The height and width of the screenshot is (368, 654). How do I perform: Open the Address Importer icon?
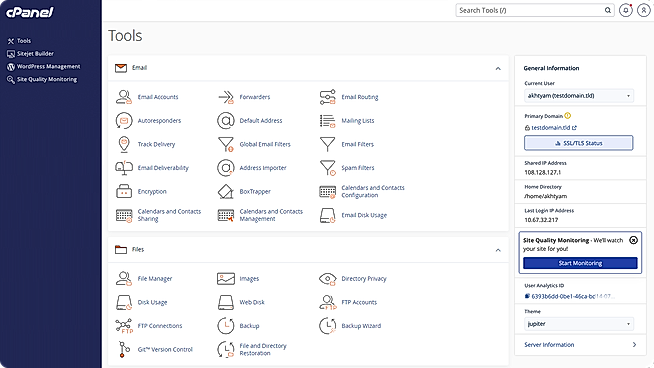(226, 168)
